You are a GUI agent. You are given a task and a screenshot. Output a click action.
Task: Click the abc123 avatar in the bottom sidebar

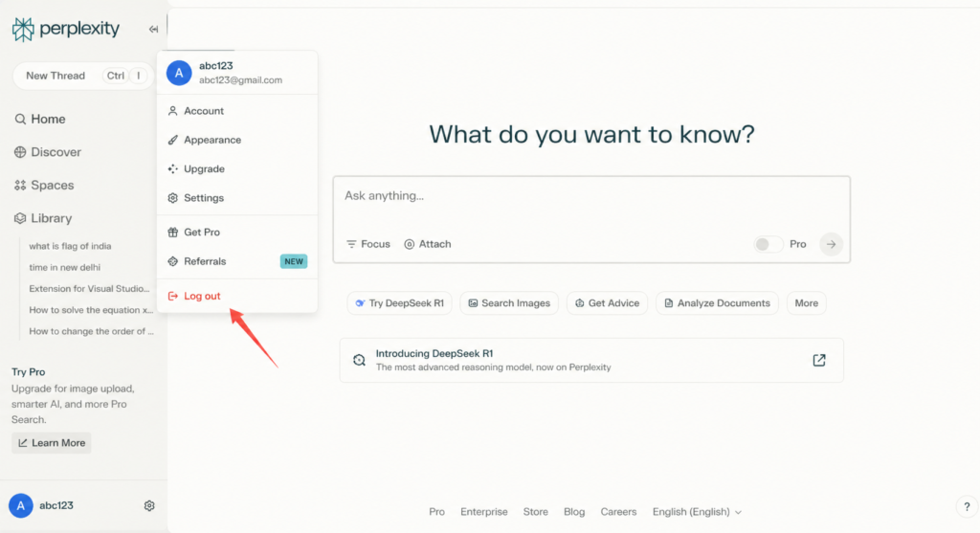21,505
